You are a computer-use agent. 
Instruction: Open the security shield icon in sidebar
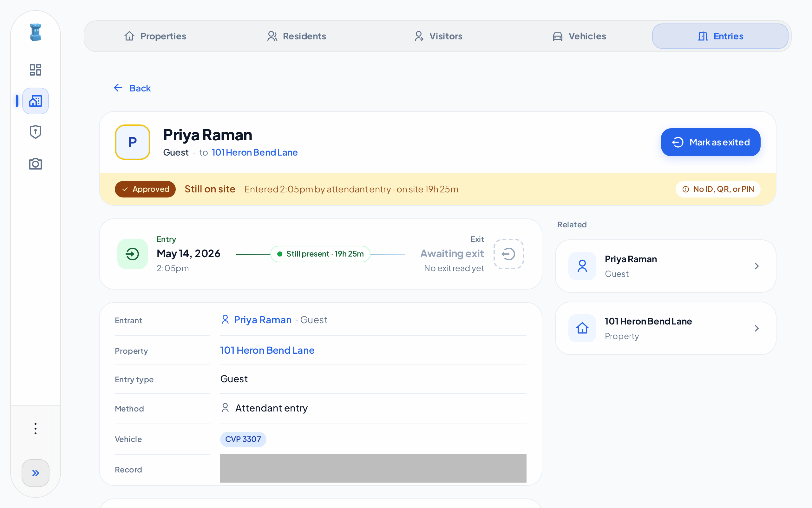coord(36,132)
